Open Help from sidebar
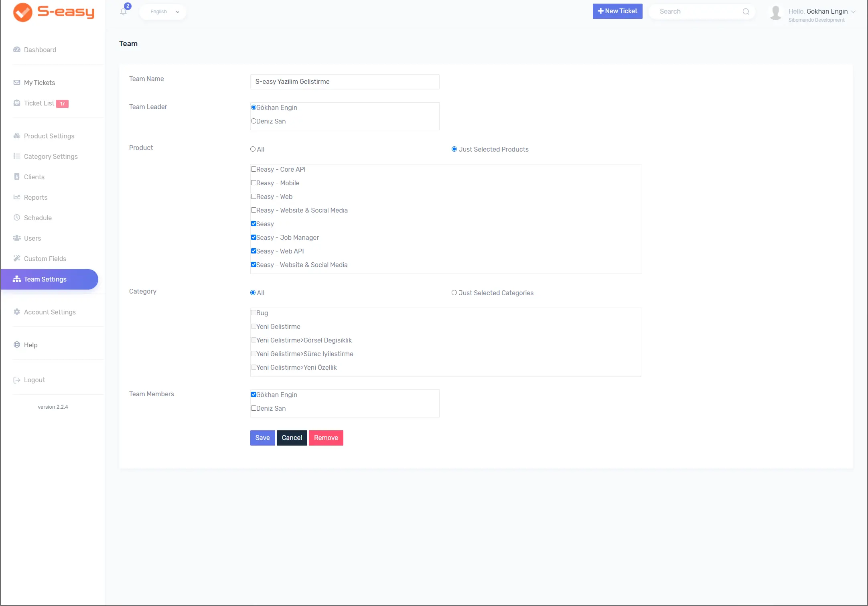Screen dimensions: 868x606 [x=30, y=345]
